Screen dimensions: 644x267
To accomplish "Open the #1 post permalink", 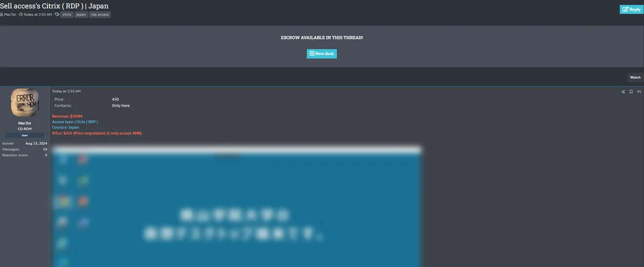I will pyautogui.click(x=639, y=91).
